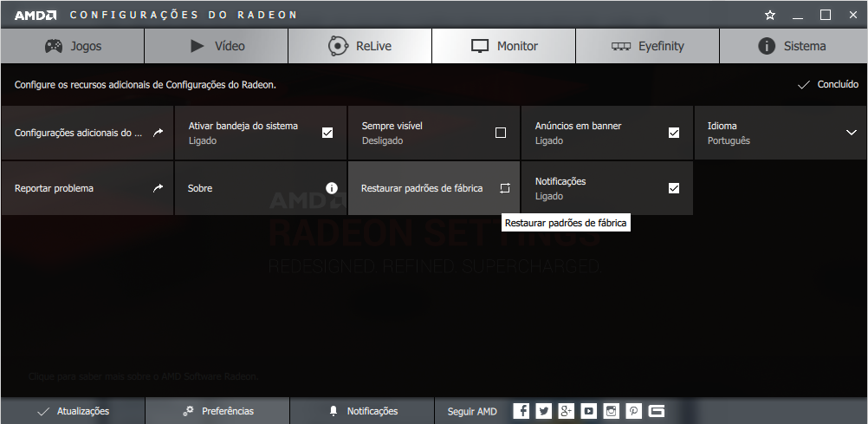Screen dimensions: 868x424
Task: Enable the Sempre visível checkbox
Action: point(501,133)
